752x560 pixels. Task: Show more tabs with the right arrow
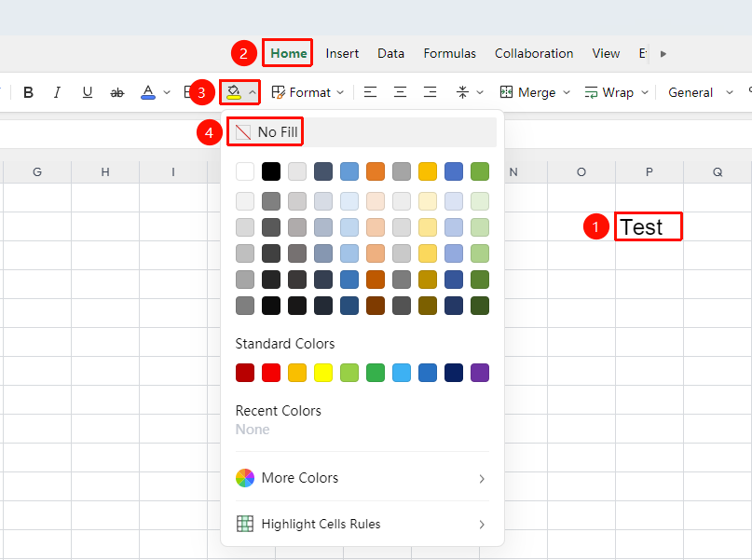tap(663, 54)
